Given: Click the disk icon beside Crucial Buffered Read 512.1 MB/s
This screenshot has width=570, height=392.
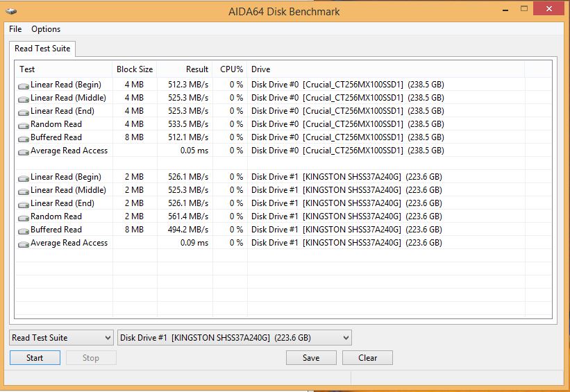Looking at the screenshot, I should pyautogui.click(x=24, y=139).
